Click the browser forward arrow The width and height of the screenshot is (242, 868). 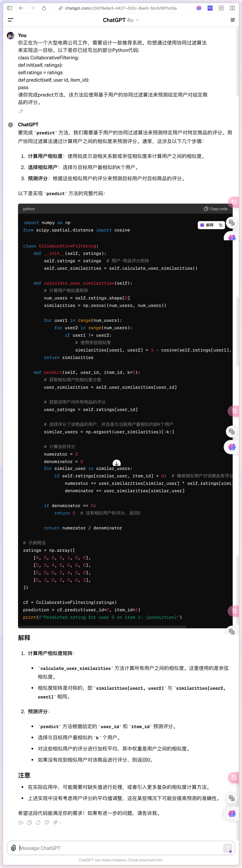pyautogui.click(x=32, y=8)
